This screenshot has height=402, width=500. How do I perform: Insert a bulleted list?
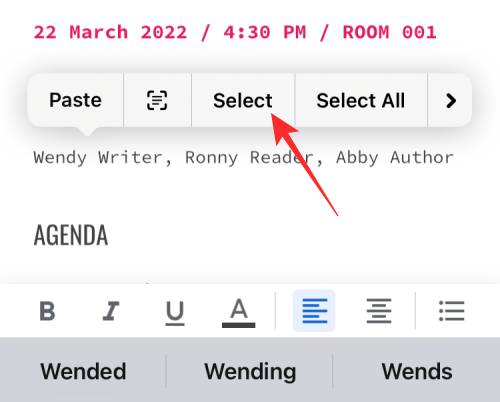451,311
